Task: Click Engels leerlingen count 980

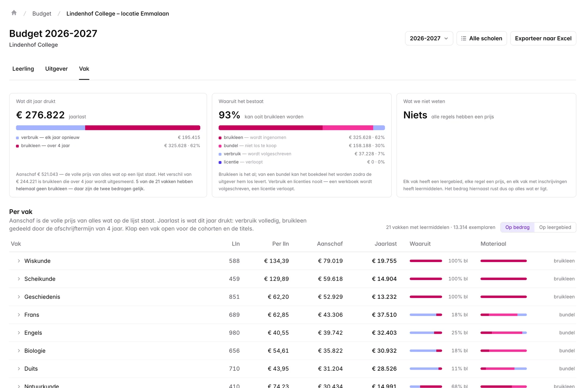Action: 234,333
